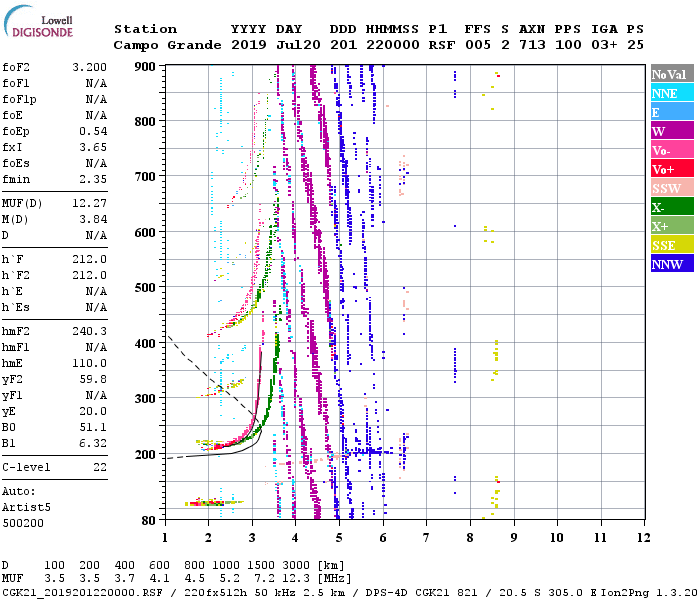The height and width of the screenshot is (600, 700).
Task: Click the 500200 code under Artist5
Action: [23, 523]
